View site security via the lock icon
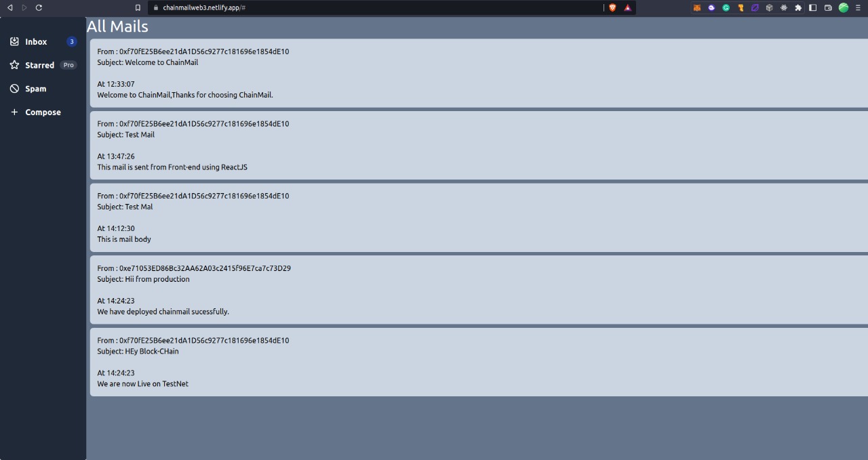868x460 pixels. click(x=155, y=7)
